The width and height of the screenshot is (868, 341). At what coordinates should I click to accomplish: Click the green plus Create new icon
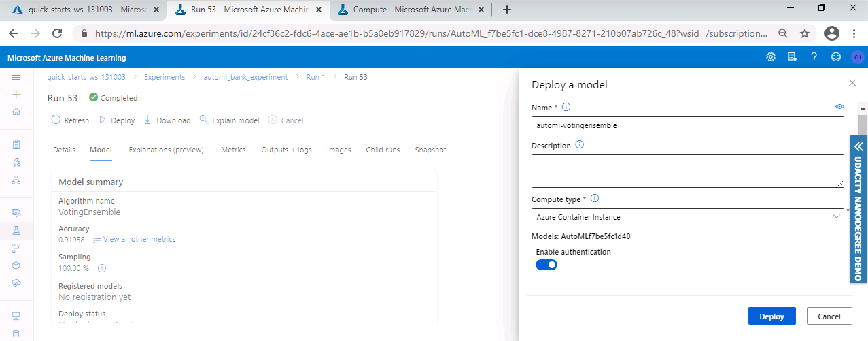pos(16,95)
